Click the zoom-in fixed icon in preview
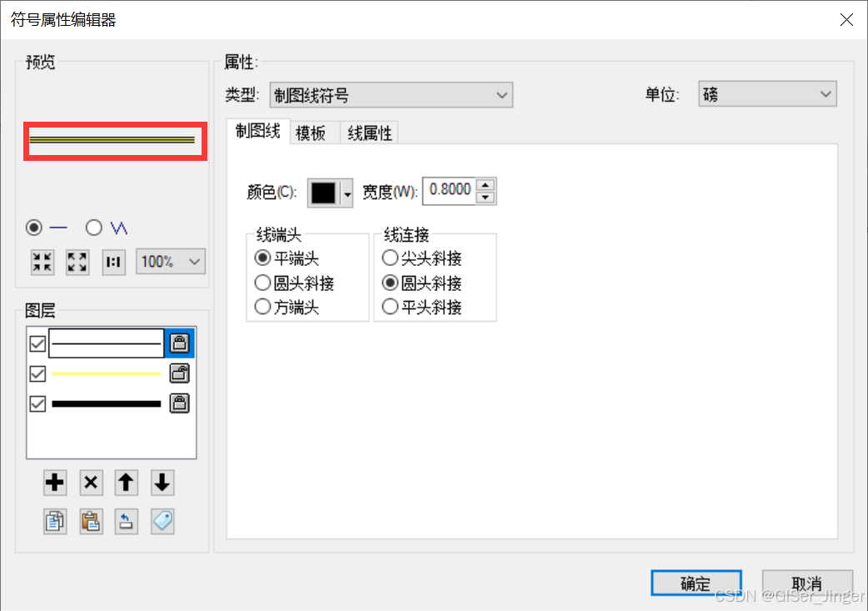The width and height of the screenshot is (868, 611). tap(42, 262)
